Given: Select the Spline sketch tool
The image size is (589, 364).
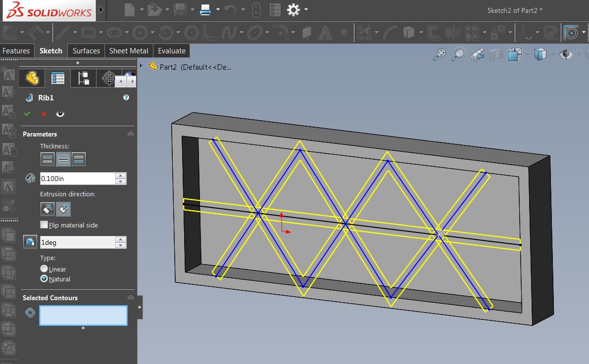Looking at the screenshot, I should tap(229, 33).
